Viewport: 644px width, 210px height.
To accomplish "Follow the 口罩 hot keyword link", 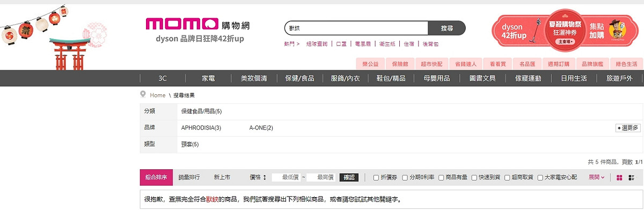I will [341, 44].
